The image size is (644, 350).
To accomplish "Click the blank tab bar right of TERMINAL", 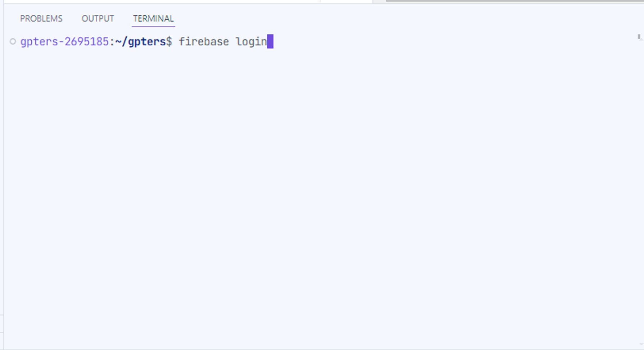I will click(407, 18).
